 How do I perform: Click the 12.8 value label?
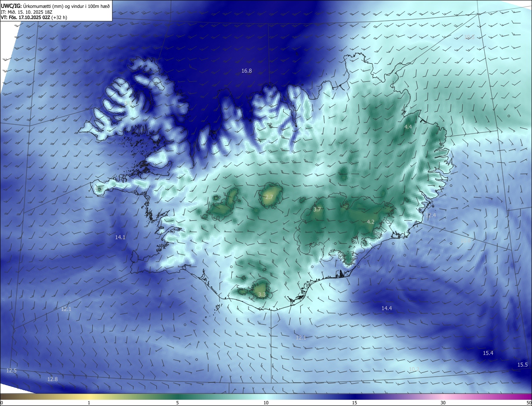tap(52, 379)
